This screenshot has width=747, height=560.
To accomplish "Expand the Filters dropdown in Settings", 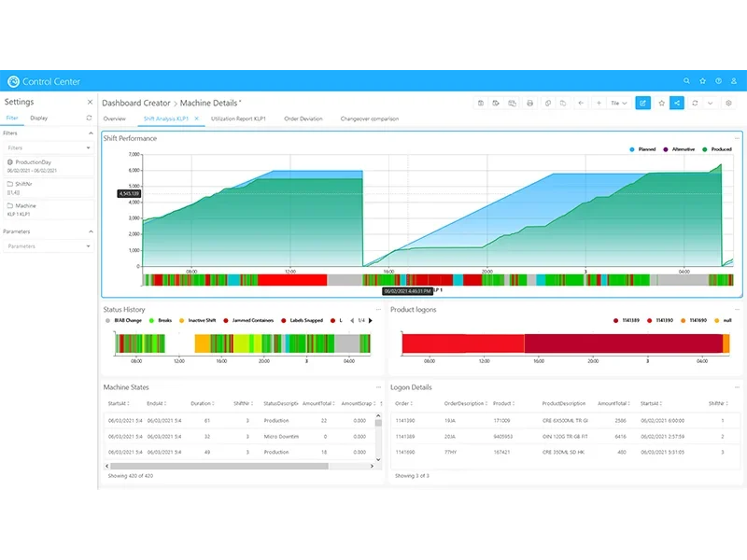I will [47, 147].
